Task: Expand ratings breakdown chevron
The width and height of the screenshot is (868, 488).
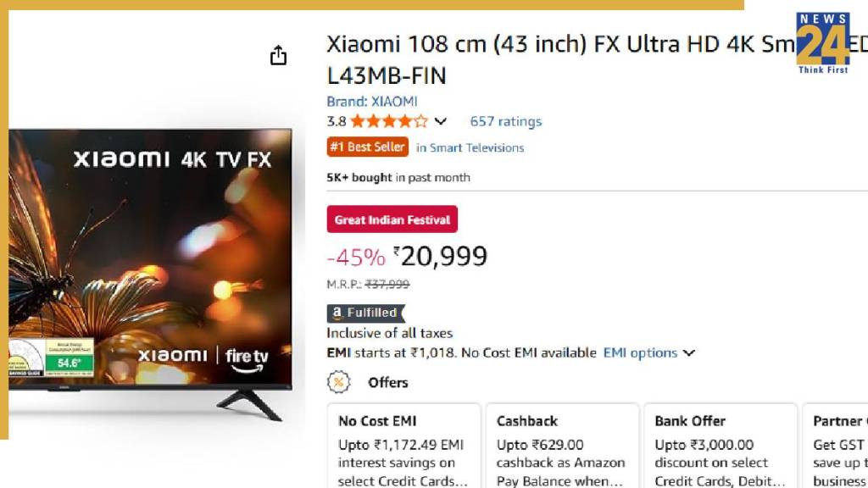Action: (441, 122)
